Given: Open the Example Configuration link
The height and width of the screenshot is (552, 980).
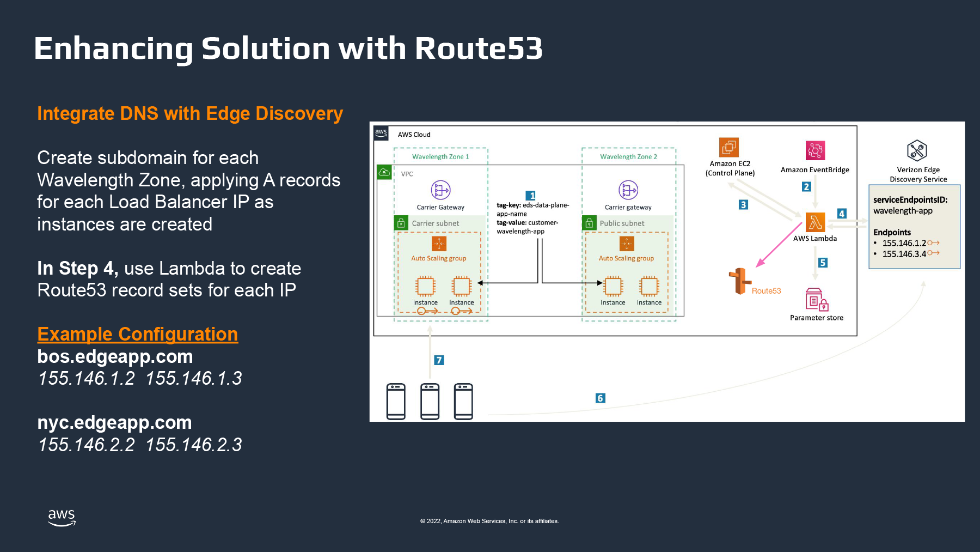Looking at the screenshot, I should (x=138, y=334).
